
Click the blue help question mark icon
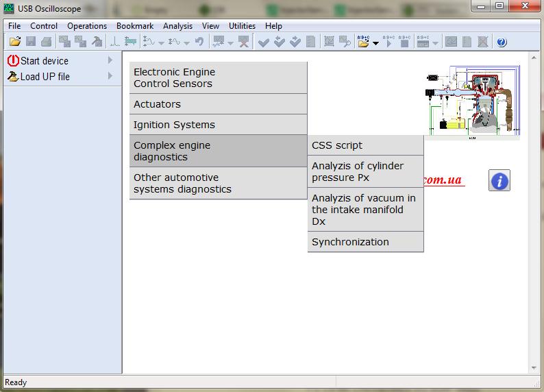point(502,42)
